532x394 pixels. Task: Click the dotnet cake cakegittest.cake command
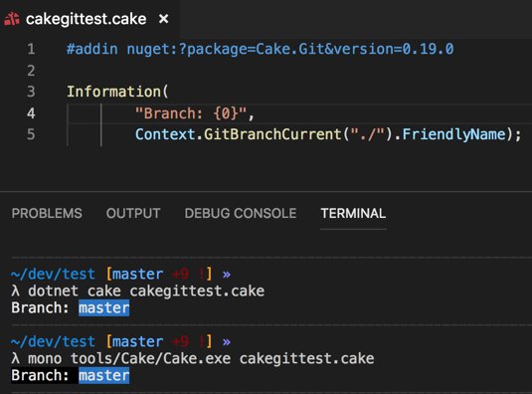(146, 291)
